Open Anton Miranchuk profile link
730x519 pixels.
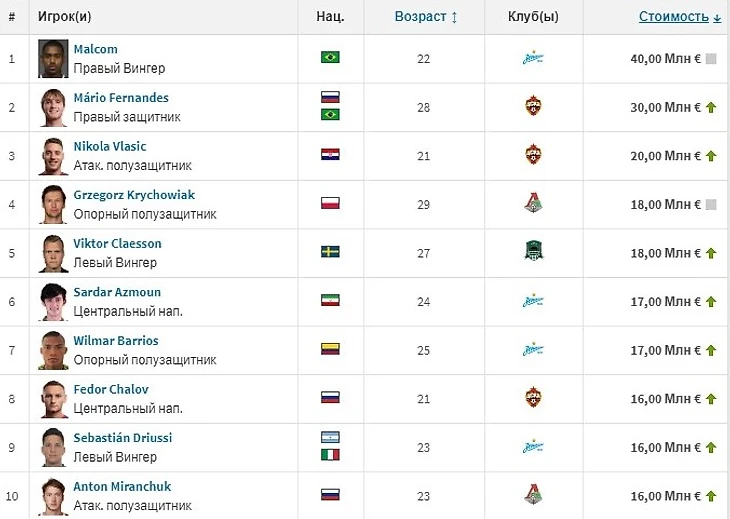[x=122, y=486]
